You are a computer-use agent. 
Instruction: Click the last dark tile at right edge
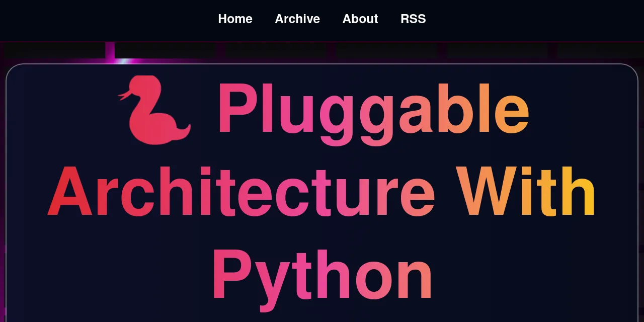601,50
